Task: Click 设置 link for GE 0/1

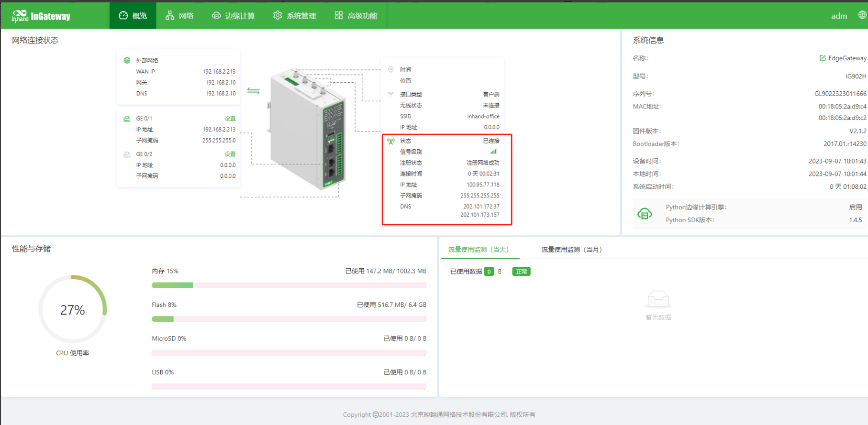Action: [x=230, y=119]
